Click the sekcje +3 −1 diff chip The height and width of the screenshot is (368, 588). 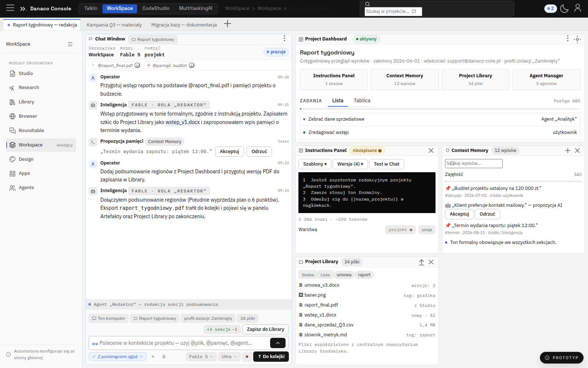[222, 329]
